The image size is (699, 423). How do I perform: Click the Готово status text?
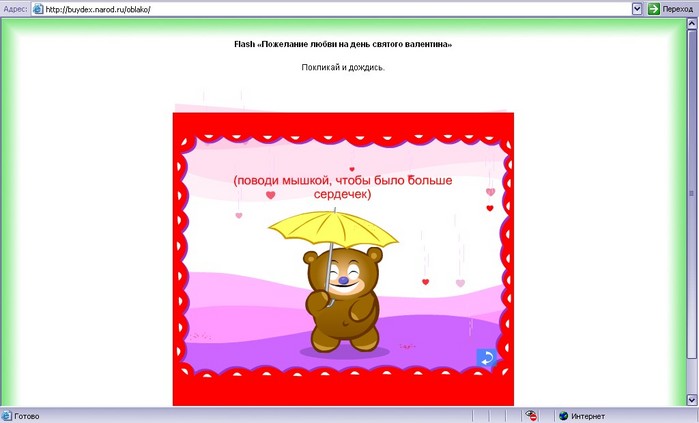[27, 416]
